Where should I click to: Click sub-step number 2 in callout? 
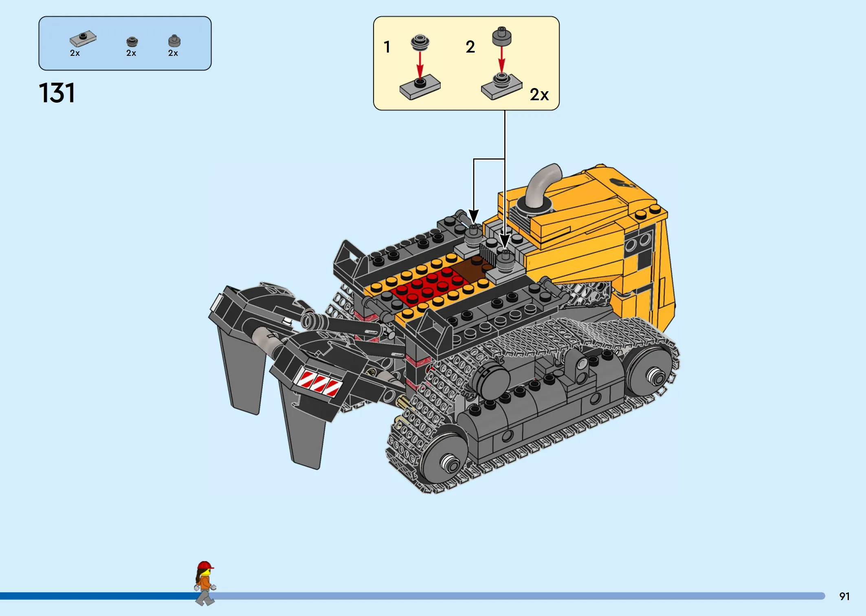pos(470,47)
